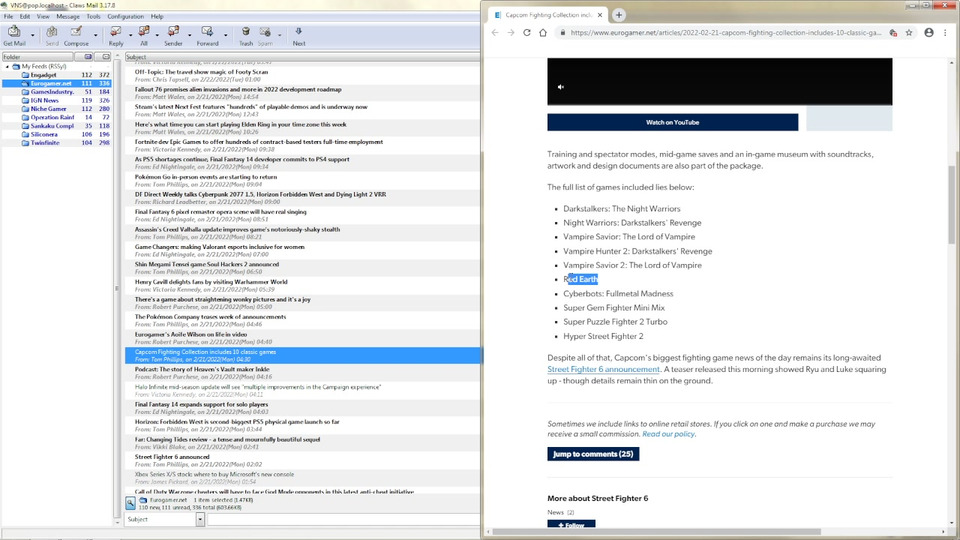Screen dimensions: 960x540
Task: Select the Capcom Fighting Collection browser tab
Action: click(x=548, y=15)
